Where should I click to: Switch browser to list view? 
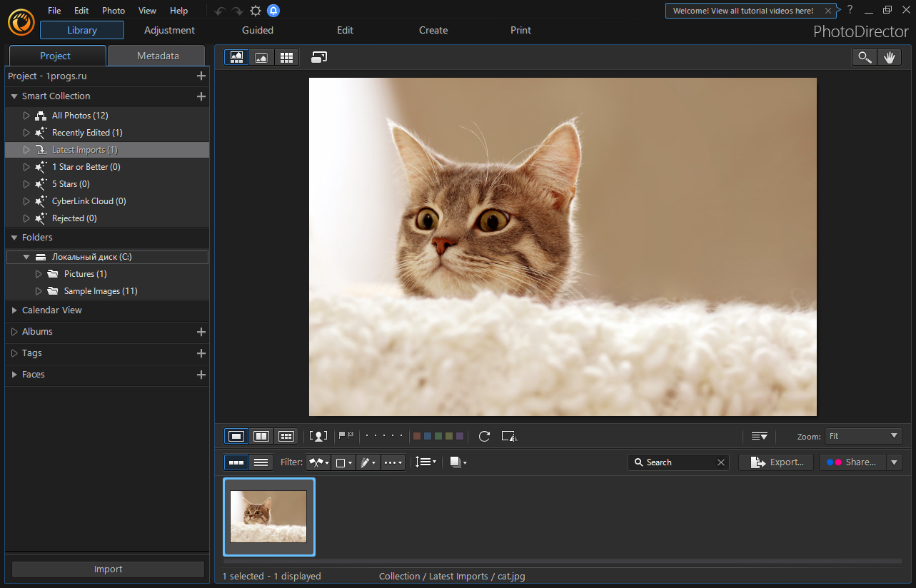[261, 462]
